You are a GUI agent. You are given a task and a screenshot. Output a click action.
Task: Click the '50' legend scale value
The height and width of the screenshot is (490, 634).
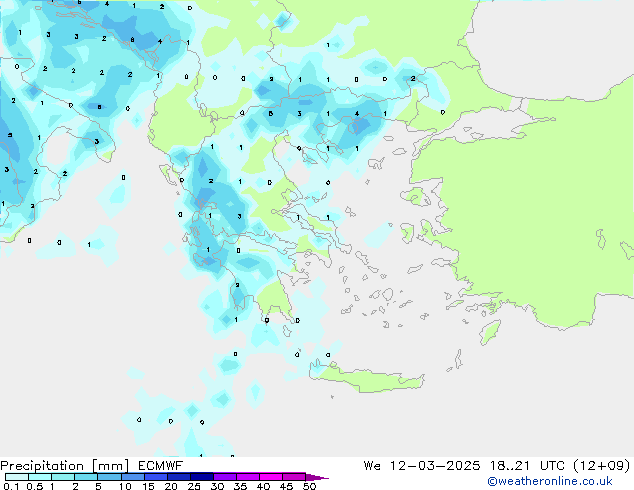pos(310,486)
